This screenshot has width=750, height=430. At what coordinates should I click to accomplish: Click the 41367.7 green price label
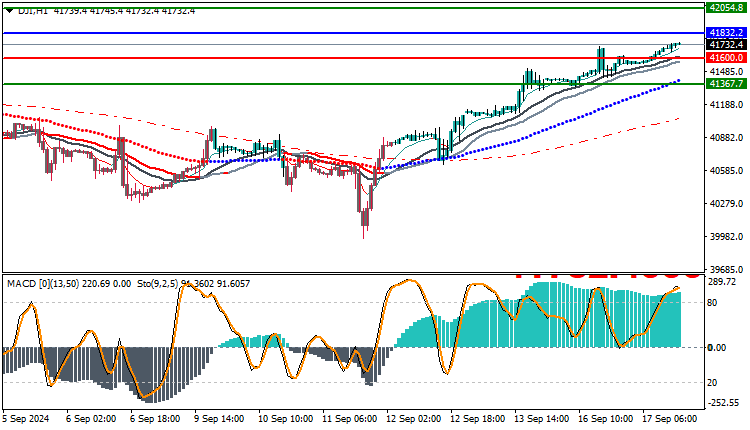[726, 84]
